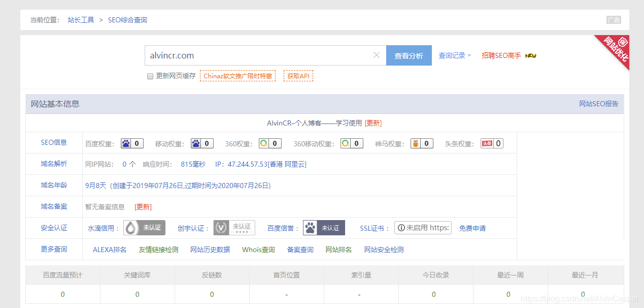644x308 pixels.
Task: Click the SSL 未启用 https info badge
Action: tap(423, 228)
